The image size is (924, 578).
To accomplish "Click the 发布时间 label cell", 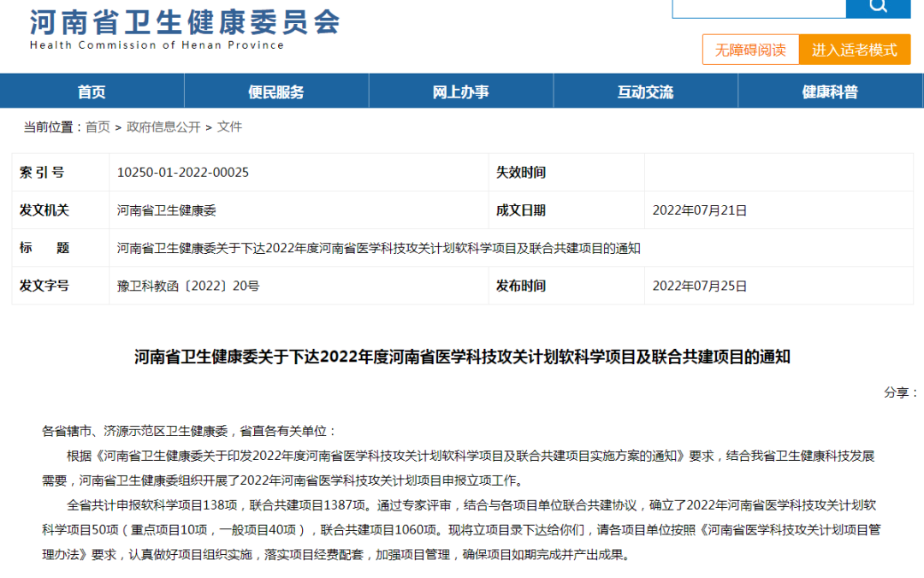I will click(x=566, y=286).
